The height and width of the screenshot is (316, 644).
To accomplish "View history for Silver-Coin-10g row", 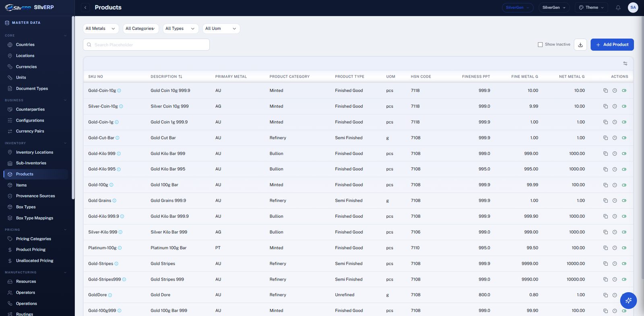I will (x=615, y=106).
